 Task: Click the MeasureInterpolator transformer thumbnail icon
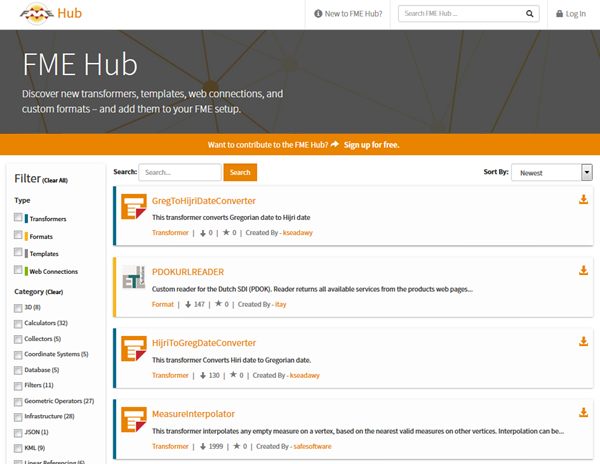coord(134,420)
